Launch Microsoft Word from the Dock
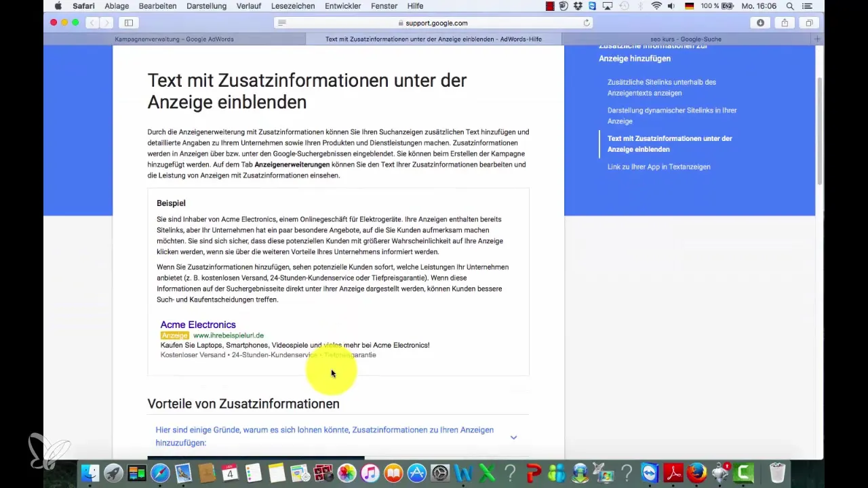The image size is (868, 488). click(x=463, y=472)
